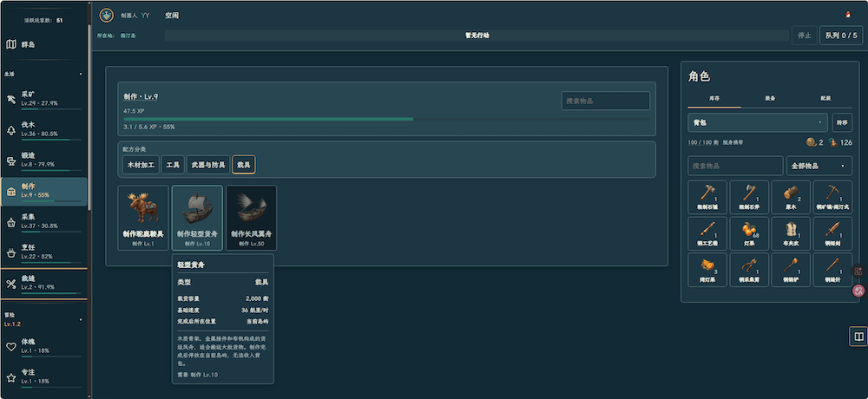
Task: Click the 灯果 fruit item
Action: (x=749, y=233)
